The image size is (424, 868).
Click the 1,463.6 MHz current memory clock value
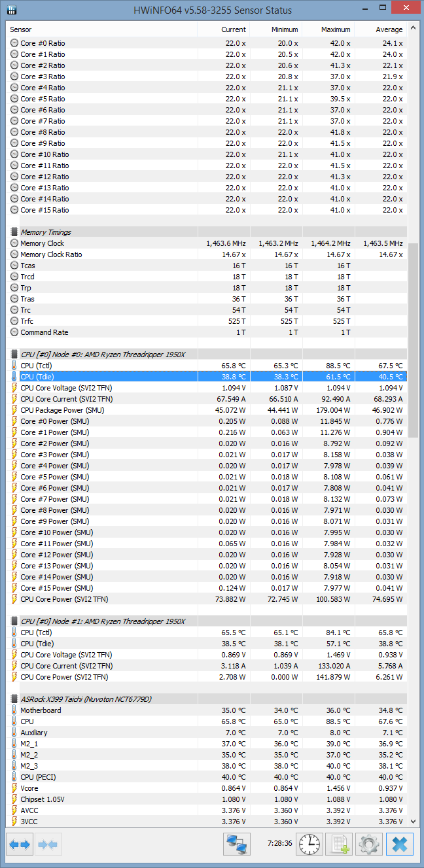coord(226,243)
